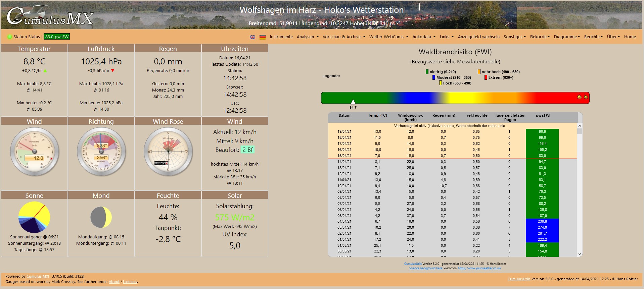Click the CumulusMX logo

tap(50, 16)
